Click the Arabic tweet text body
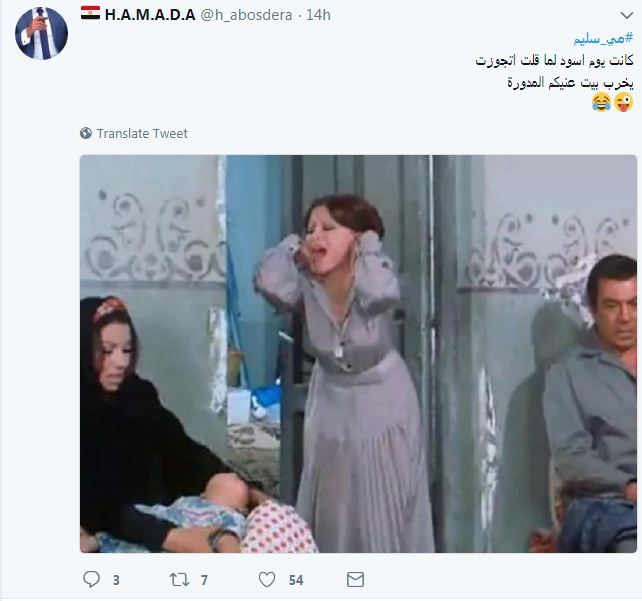The image size is (642, 601). (554, 72)
